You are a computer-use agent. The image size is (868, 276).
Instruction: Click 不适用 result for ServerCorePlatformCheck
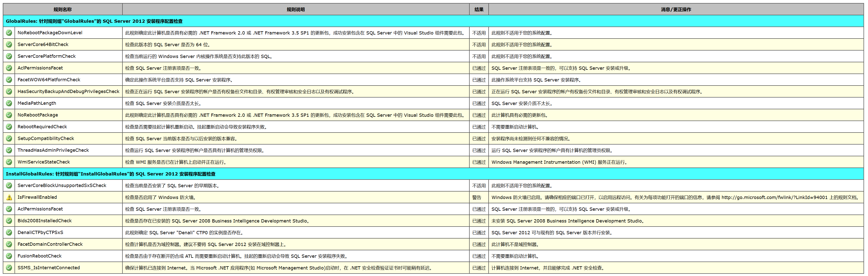pyautogui.click(x=479, y=56)
